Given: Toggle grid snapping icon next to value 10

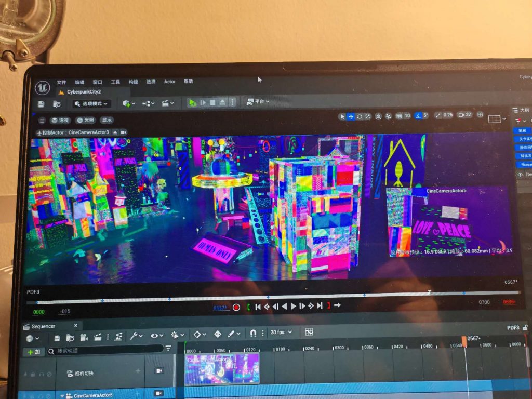Looking at the screenshot, I should tap(398, 116).
